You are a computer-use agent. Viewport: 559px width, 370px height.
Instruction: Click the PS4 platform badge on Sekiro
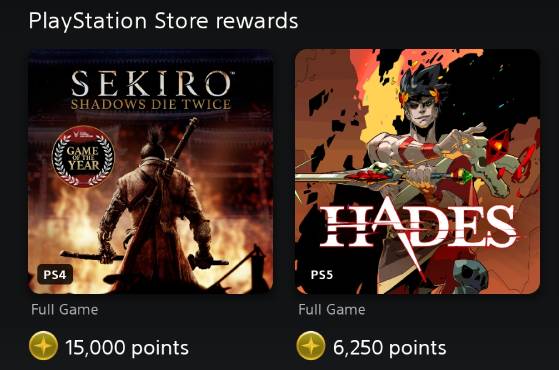55,275
